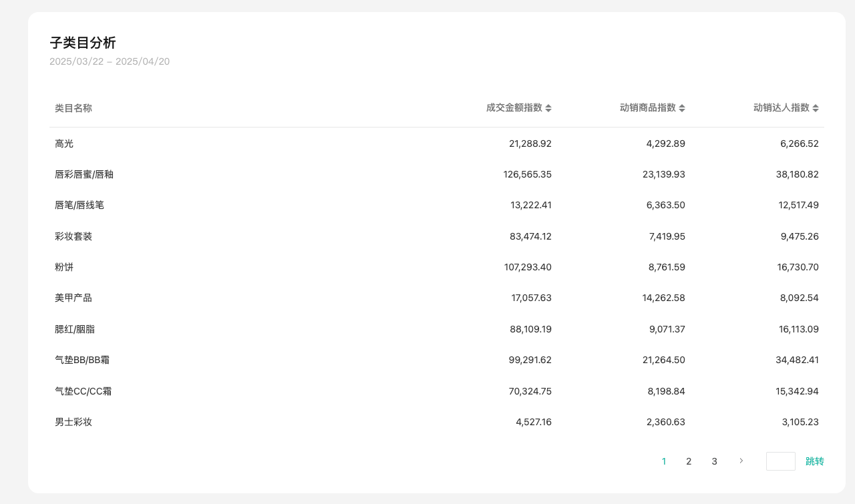Open page 3 of the table
The width and height of the screenshot is (855, 504).
pos(714,461)
